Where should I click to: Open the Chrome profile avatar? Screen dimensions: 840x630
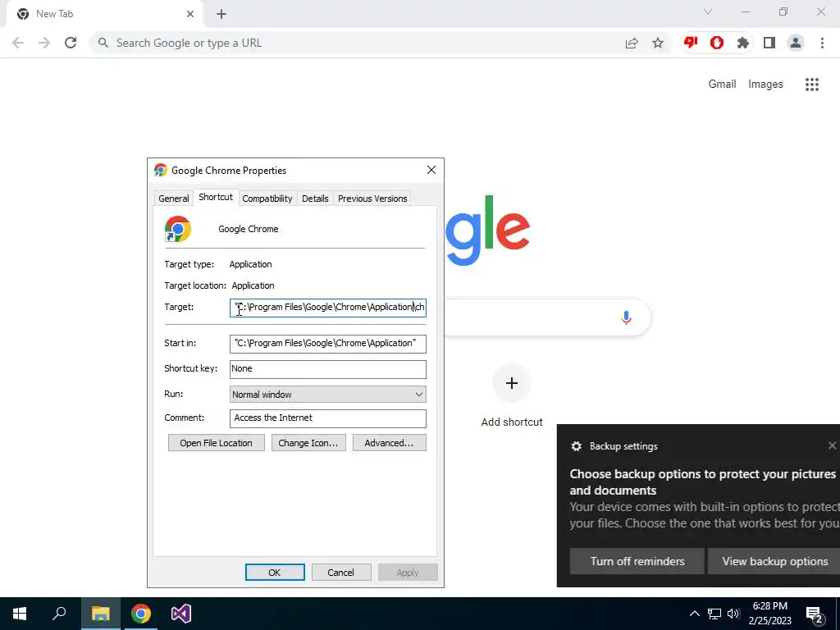[796, 43]
